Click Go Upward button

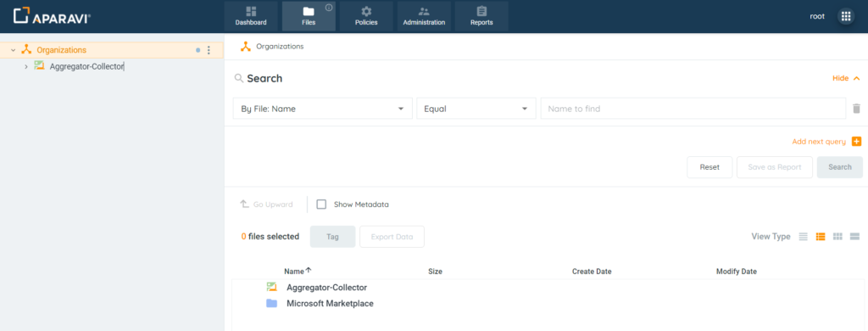point(266,204)
